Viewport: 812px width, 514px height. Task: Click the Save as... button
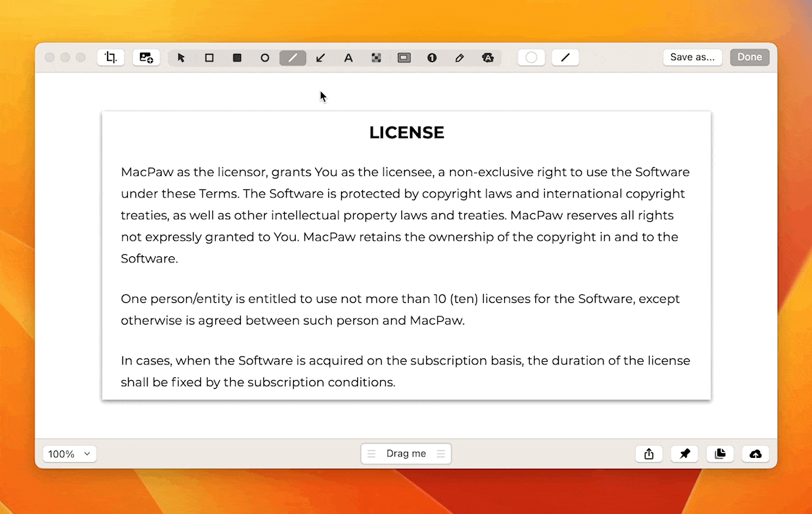pyautogui.click(x=692, y=57)
